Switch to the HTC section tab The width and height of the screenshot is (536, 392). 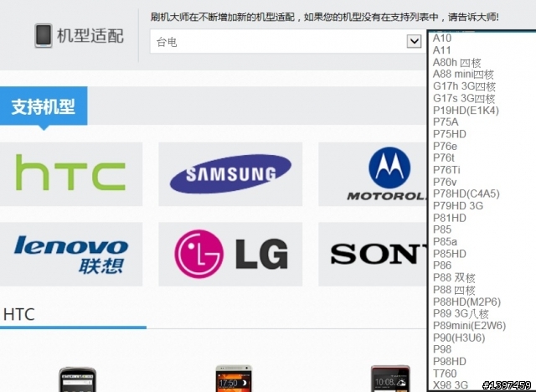coord(19,314)
